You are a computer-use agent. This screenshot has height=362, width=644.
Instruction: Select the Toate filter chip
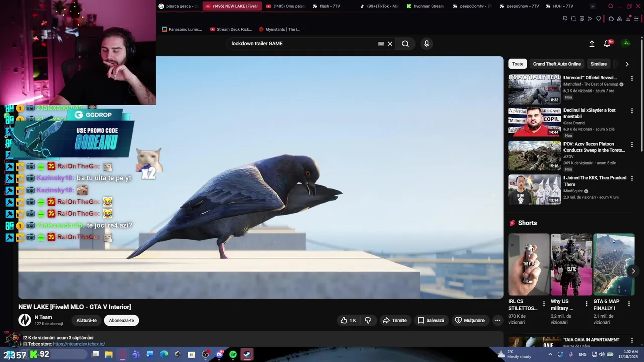click(518, 64)
